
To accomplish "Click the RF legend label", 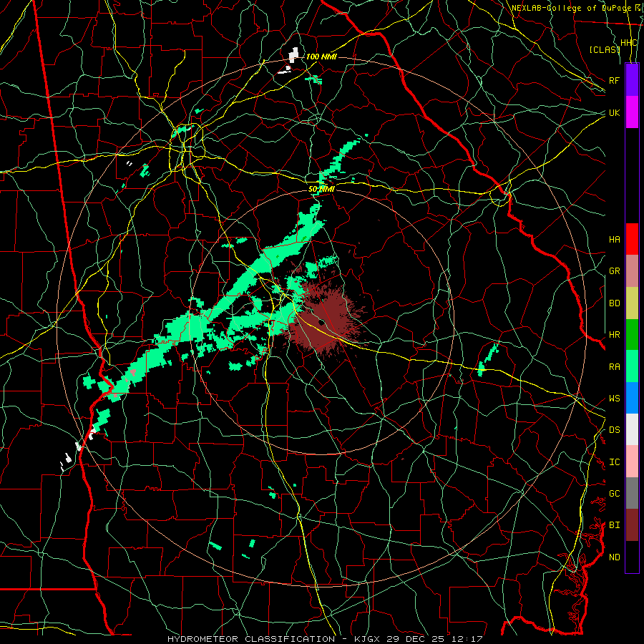I will [x=614, y=80].
